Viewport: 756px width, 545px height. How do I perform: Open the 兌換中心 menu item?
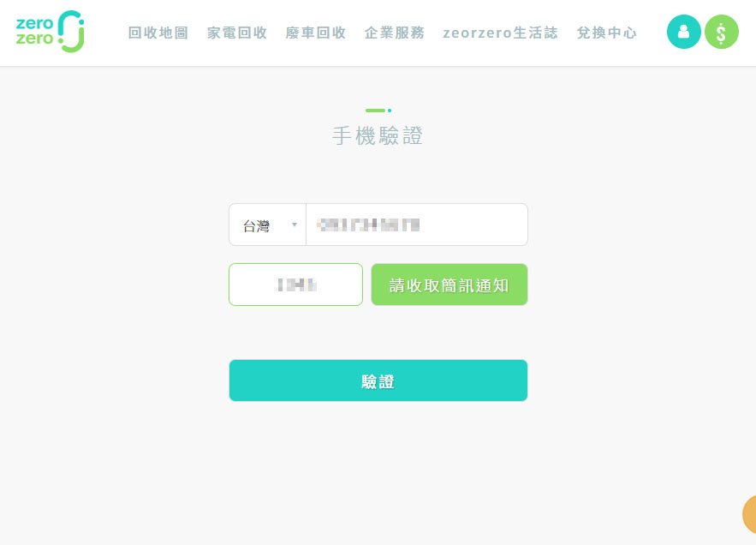(606, 33)
